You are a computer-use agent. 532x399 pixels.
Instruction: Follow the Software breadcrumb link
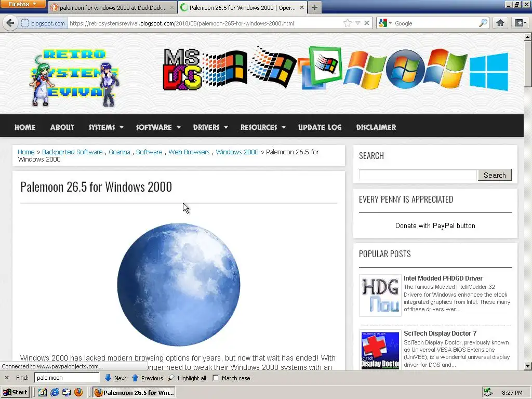point(149,152)
